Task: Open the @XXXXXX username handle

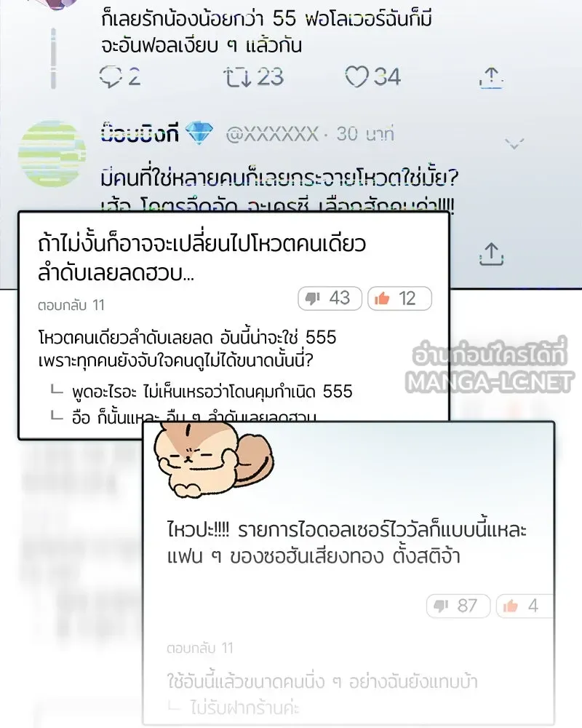Action: pyautogui.click(x=272, y=134)
